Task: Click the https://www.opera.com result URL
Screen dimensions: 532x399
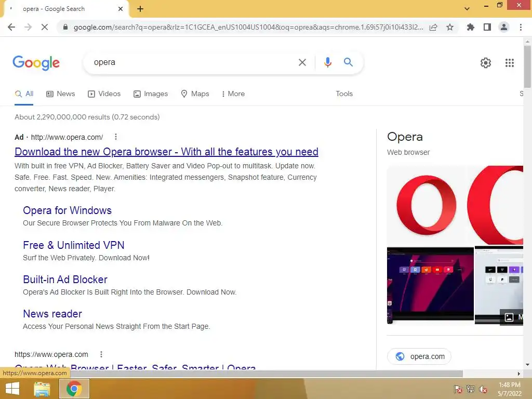Action: [x=51, y=354]
